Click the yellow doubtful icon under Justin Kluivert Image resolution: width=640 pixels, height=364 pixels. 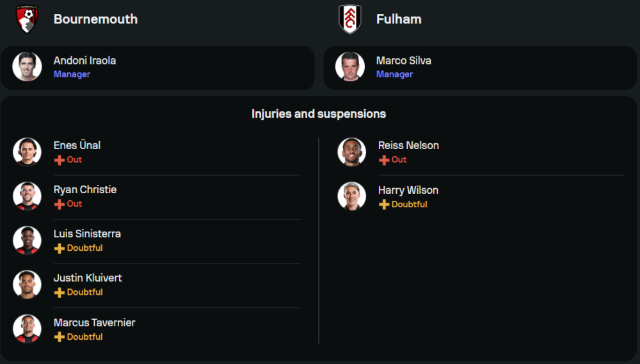click(60, 292)
